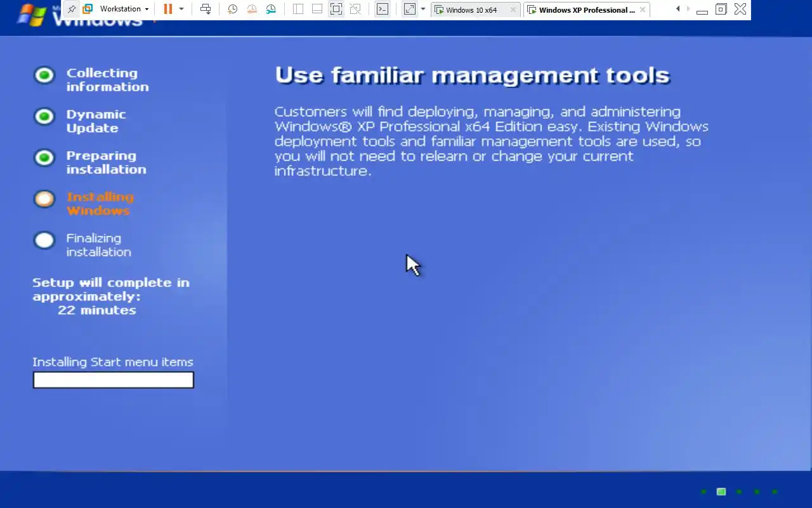Close the Windows 10 x64 tab
Screen dimensions: 812x508
513,10
